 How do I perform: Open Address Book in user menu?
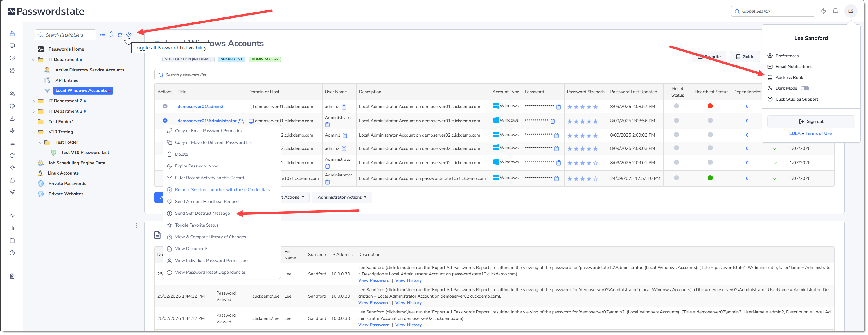tap(789, 78)
